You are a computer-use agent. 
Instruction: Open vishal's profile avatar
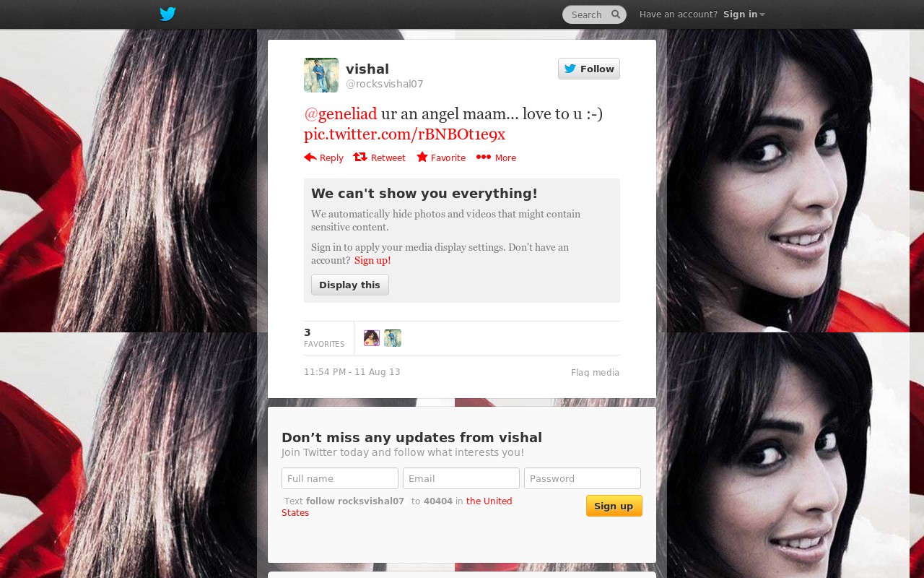click(x=321, y=75)
